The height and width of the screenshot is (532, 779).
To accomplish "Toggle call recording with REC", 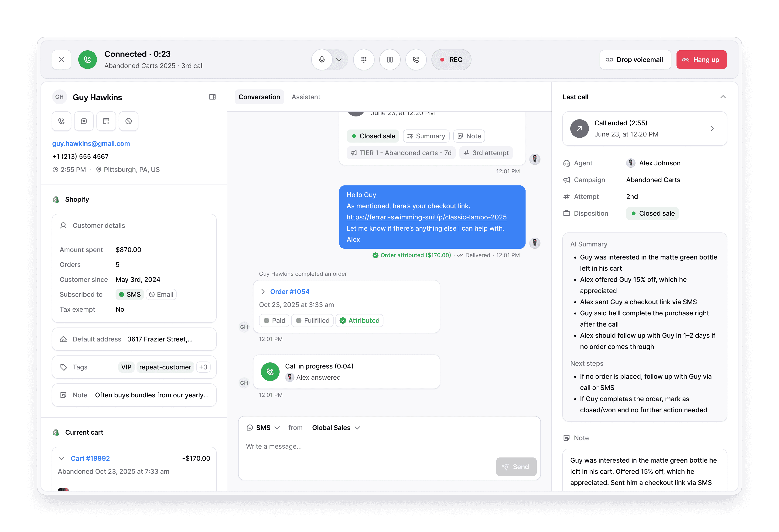I will click(x=451, y=59).
